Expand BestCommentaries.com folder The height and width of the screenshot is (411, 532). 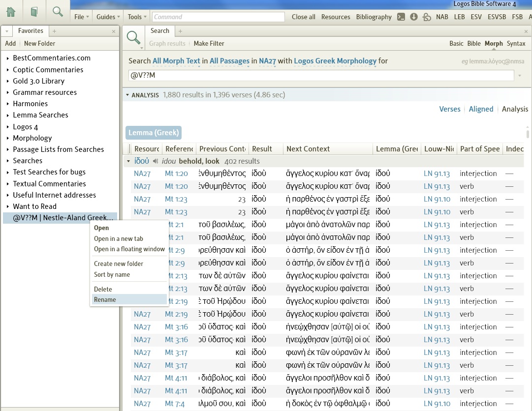point(7,59)
